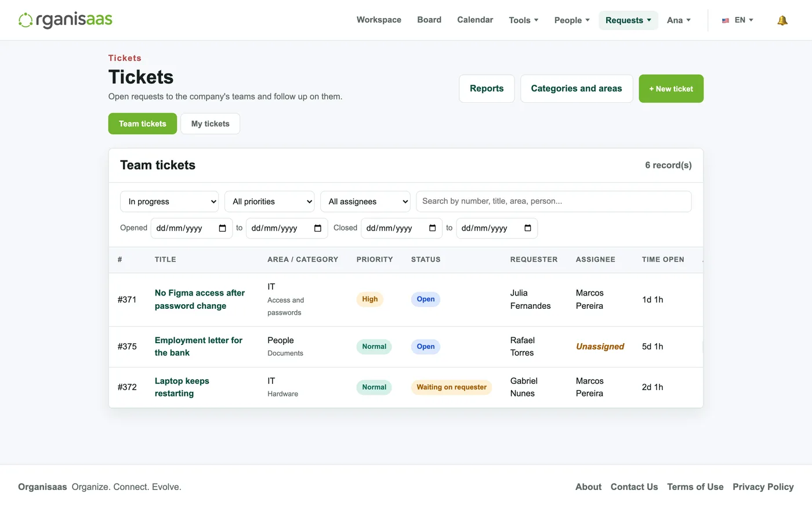Click the Opened from date field
Screen dimensions: 812x508
191,228
